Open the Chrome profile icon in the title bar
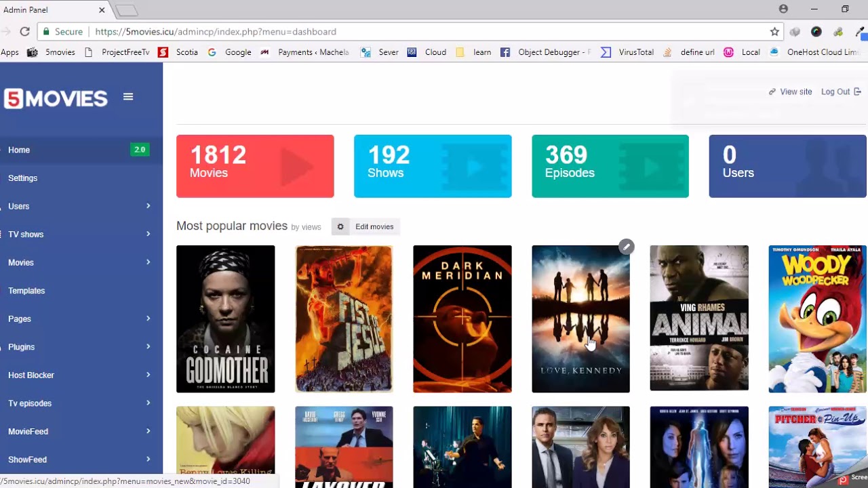The image size is (868, 488). click(x=783, y=9)
